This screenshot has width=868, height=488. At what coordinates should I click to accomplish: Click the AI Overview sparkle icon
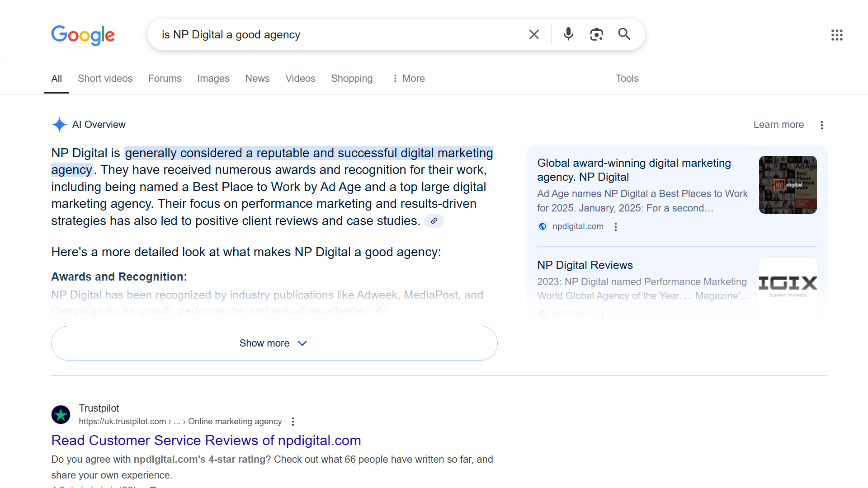(59, 124)
